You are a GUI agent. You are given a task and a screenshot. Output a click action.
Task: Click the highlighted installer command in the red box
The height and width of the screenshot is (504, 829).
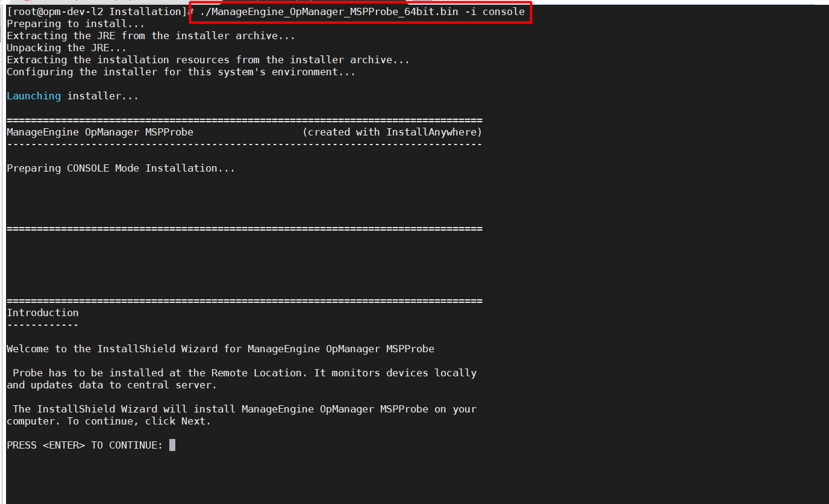[360, 11]
